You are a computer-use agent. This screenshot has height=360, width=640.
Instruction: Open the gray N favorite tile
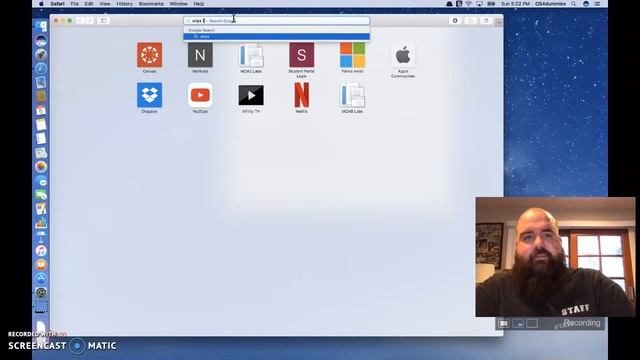coord(200,55)
